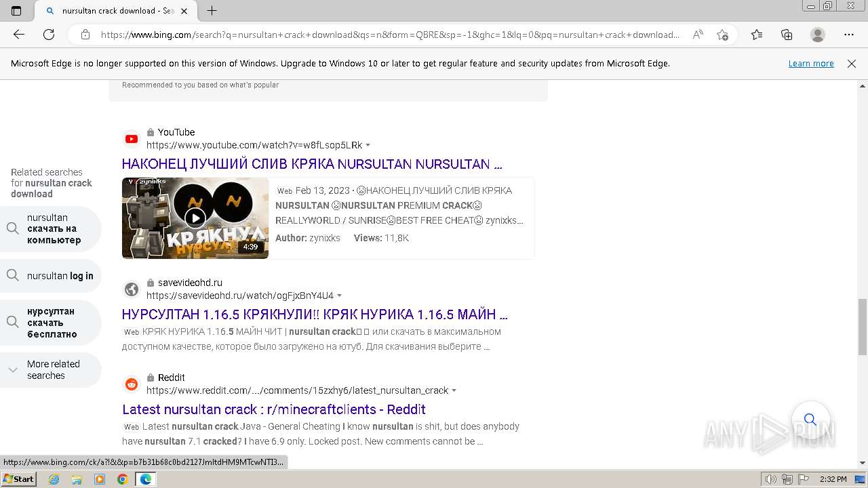Click the address bar URL field

[390, 35]
